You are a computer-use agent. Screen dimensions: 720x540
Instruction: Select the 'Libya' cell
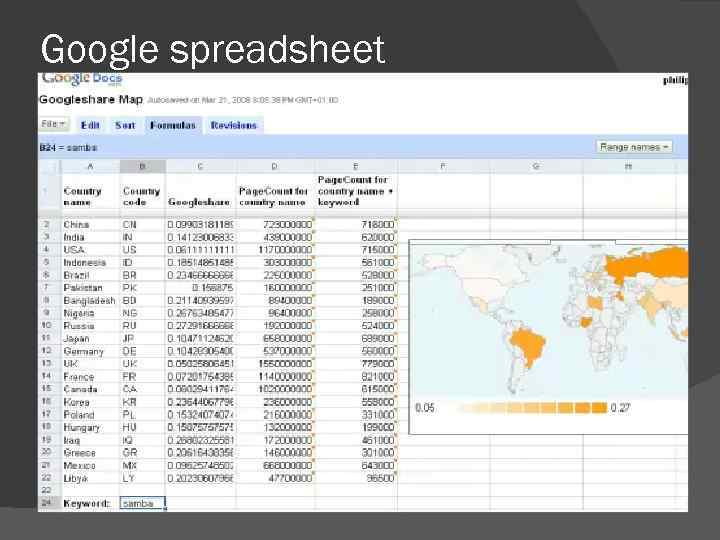click(x=90, y=478)
